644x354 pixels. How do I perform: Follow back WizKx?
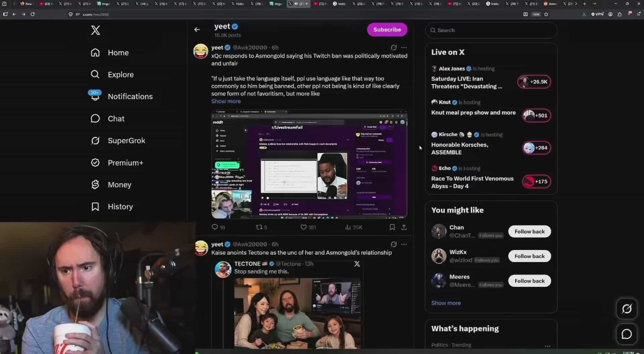point(529,256)
